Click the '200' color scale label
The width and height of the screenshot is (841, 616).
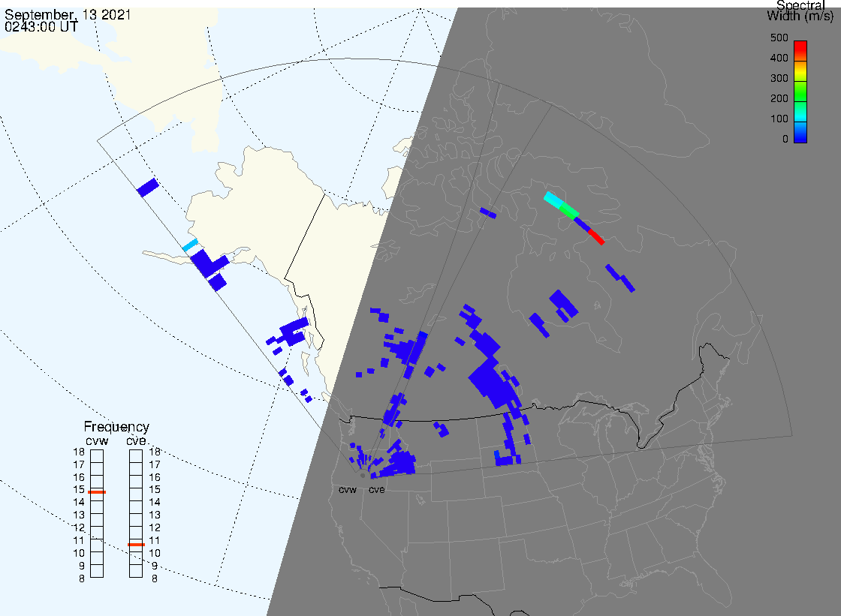[779, 98]
